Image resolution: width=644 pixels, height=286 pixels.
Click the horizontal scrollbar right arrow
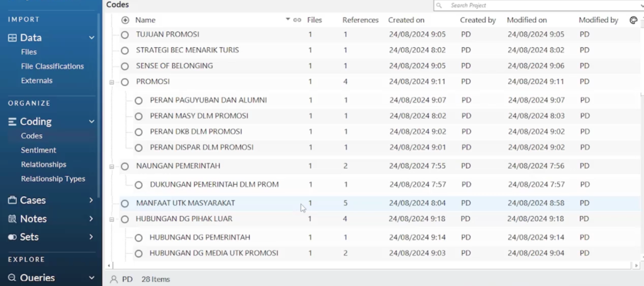[x=636, y=266]
